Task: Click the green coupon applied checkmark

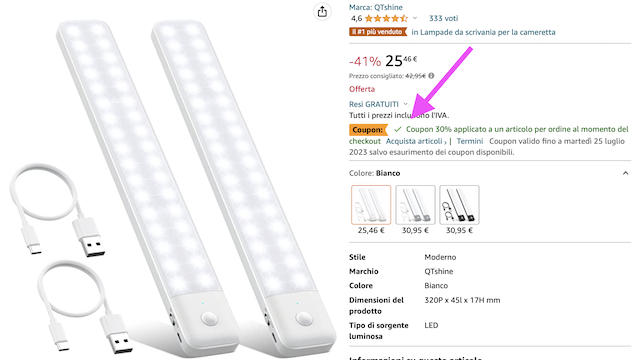Action: coord(398,129)
